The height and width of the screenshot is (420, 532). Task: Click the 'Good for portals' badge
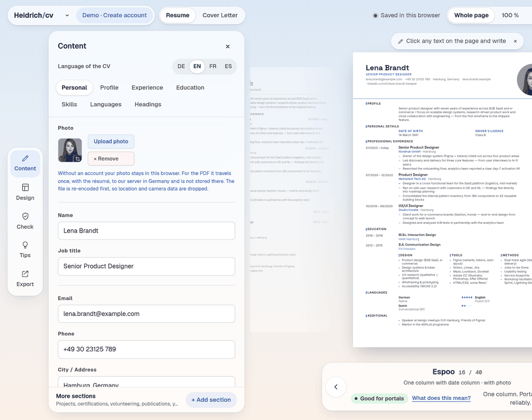click(379, 398)
